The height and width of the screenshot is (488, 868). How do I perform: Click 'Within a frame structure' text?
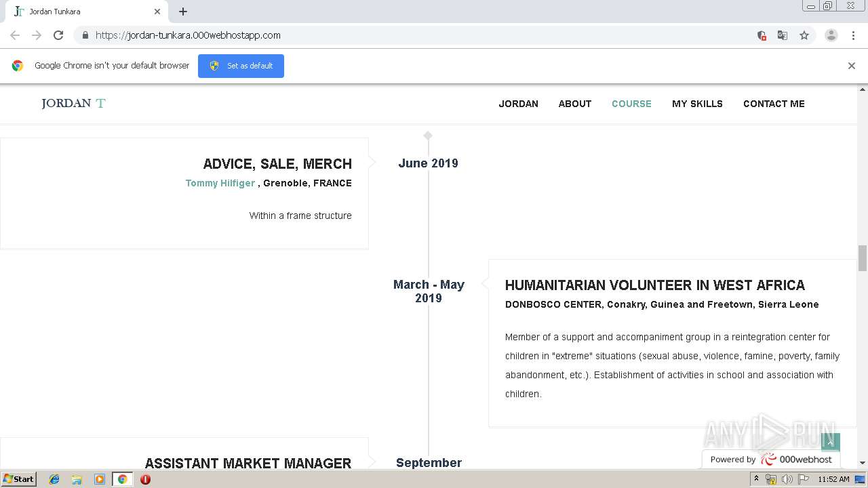point(300,216)
